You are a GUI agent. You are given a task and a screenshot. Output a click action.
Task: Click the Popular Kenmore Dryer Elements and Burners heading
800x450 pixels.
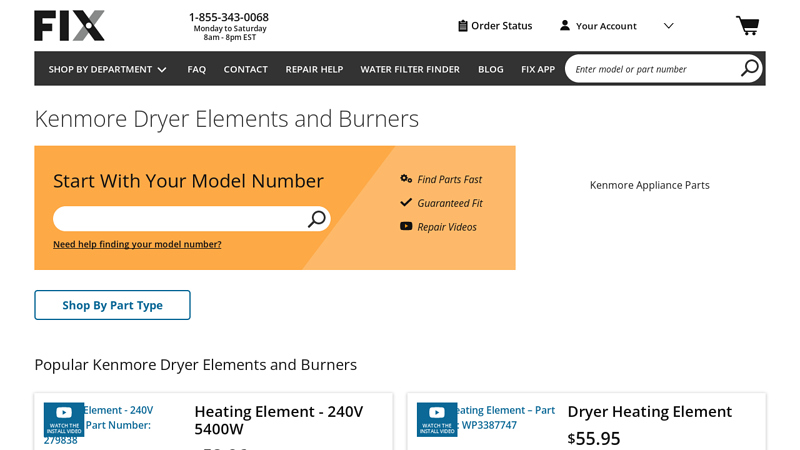[x=195, y=365]
